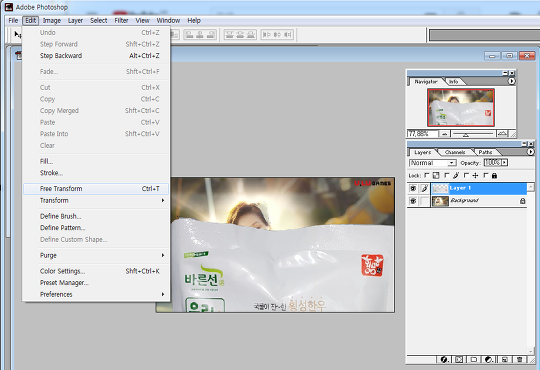The width and height of the screenshot is (540, 370).
Task: Enable the lock all (padlock) checkbox
Action: click(486, 175)
